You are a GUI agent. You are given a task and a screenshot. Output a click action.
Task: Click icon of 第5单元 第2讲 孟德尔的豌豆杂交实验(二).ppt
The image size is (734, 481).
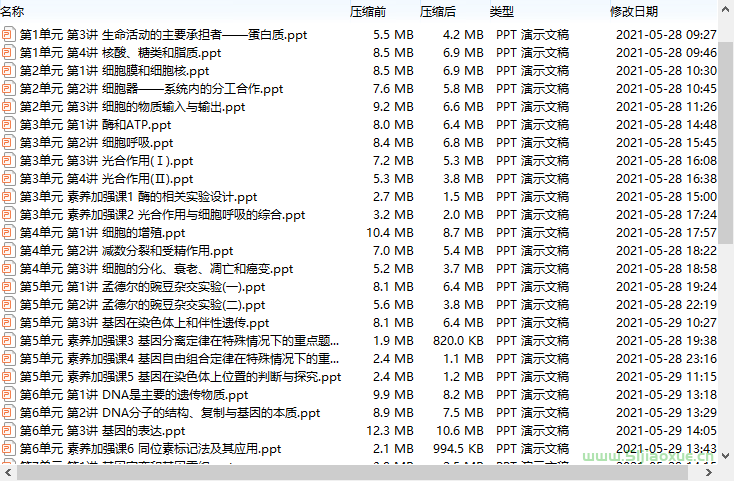point(8,305)
